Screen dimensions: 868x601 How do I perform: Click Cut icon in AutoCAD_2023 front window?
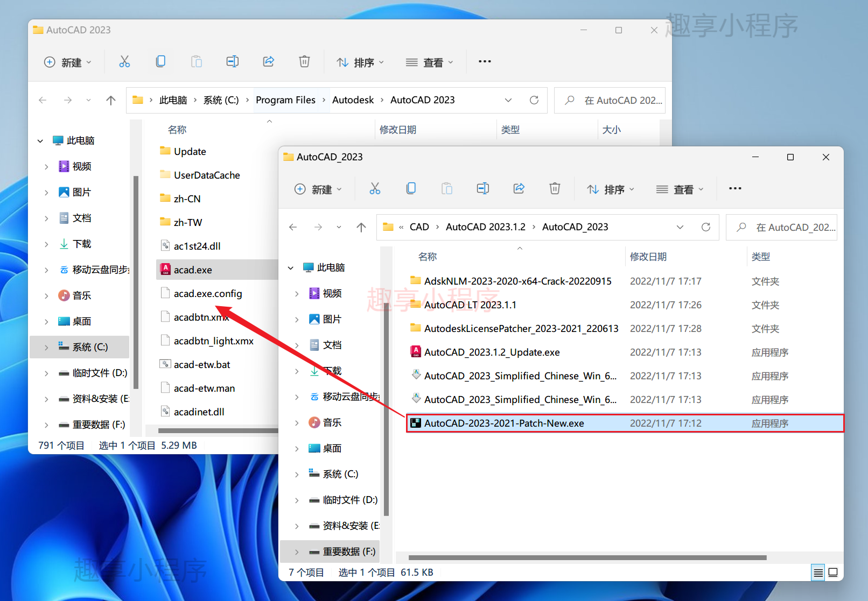click(375, 189)
